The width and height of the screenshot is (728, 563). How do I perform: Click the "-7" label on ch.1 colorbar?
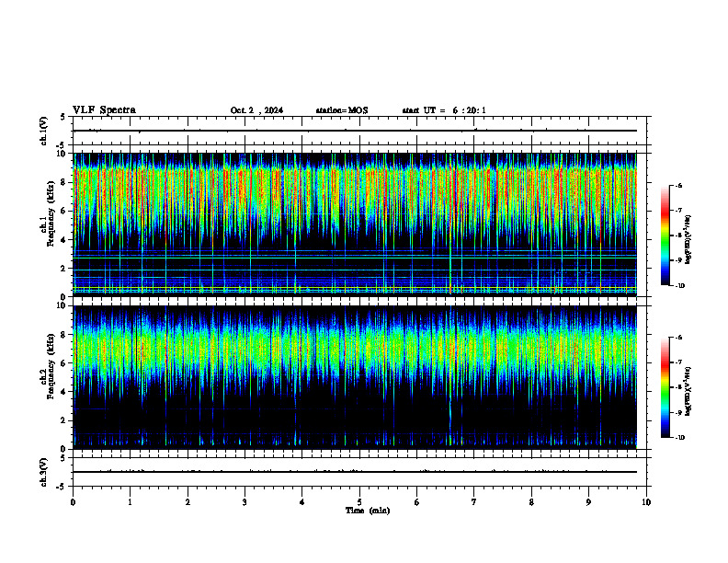click(678, 211)
